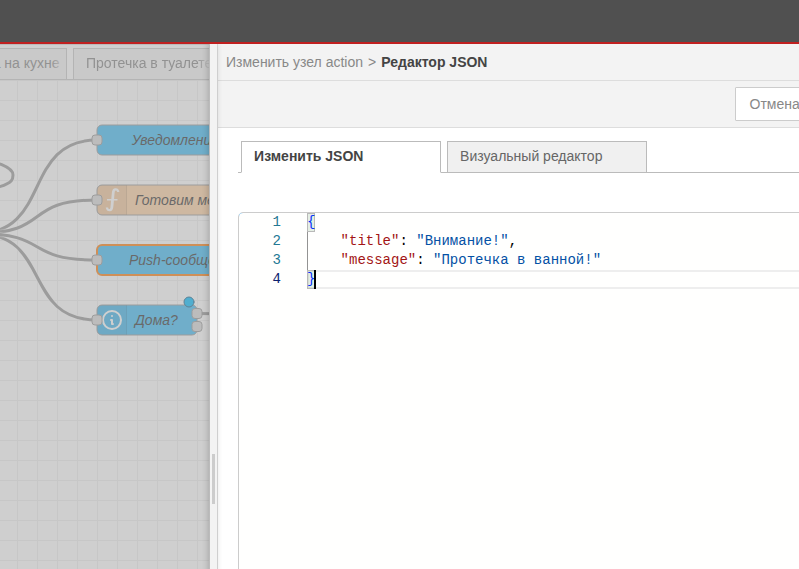Viewport: 799px width, 569px height.
Task: Click the panel resize handle beside the editor
Action: (214, 480)
